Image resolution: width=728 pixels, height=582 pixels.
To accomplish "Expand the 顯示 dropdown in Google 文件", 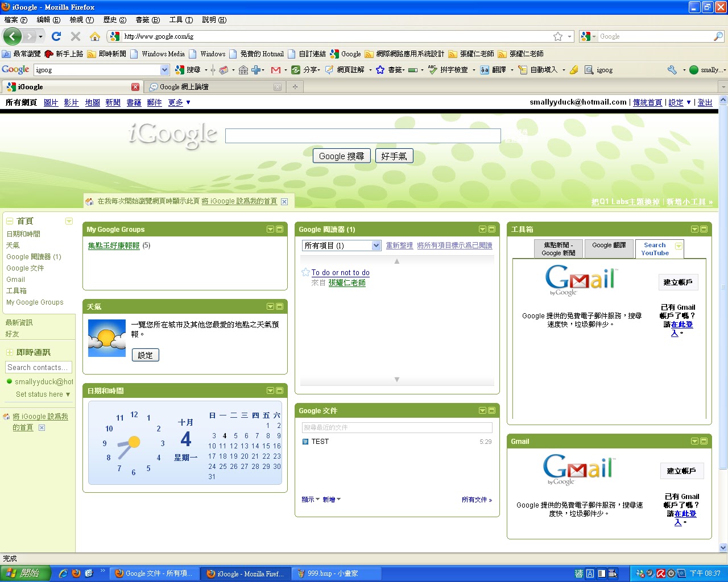I will point(311,500).
